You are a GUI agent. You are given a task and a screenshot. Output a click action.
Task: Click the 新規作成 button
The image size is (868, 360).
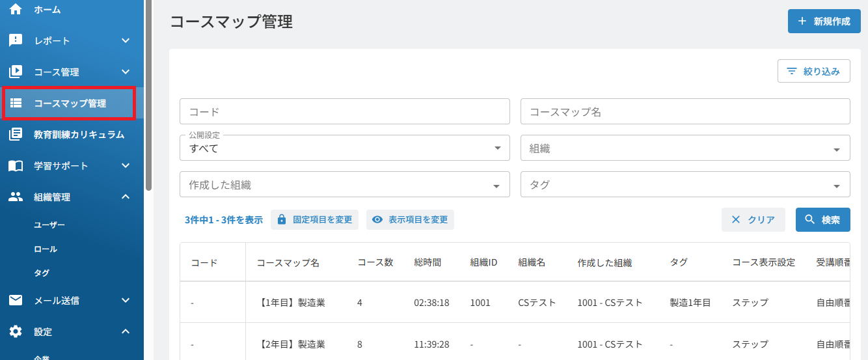(824, 21)
